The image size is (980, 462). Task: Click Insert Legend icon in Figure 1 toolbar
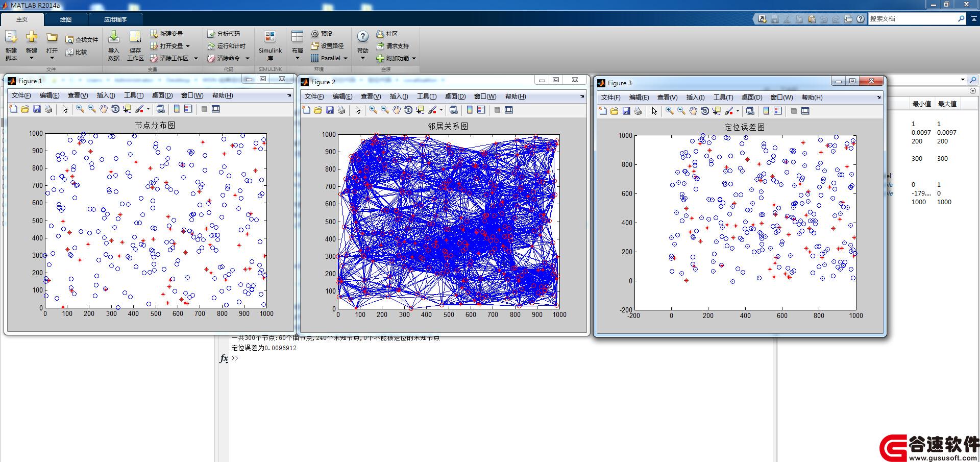(x=188, y=109)
